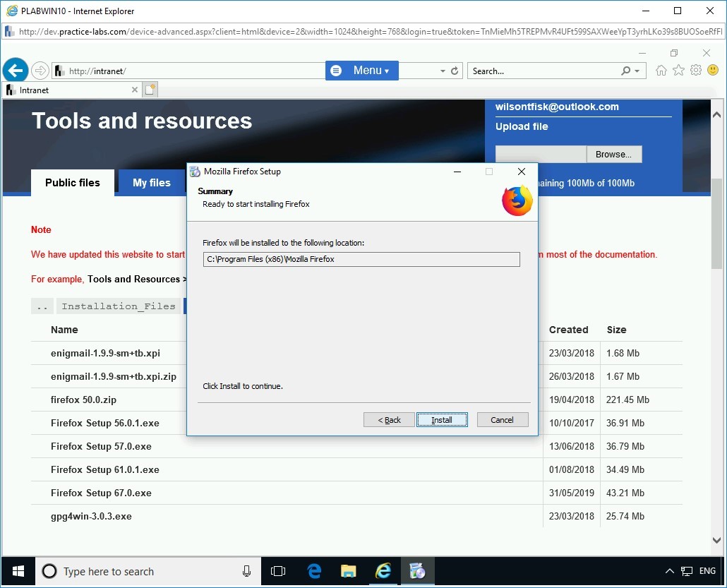Image resolution: width=727 pixels, height=588 pixels.
Task: Click the forward navigation arrow
Action: (x=41, y=70)
